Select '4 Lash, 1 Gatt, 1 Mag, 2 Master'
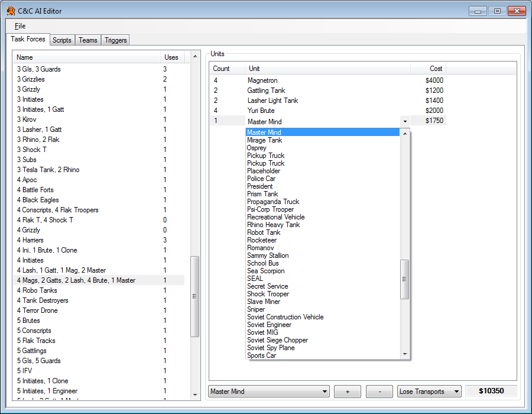Viewport: 532px width, 414px height. point(99,270)
